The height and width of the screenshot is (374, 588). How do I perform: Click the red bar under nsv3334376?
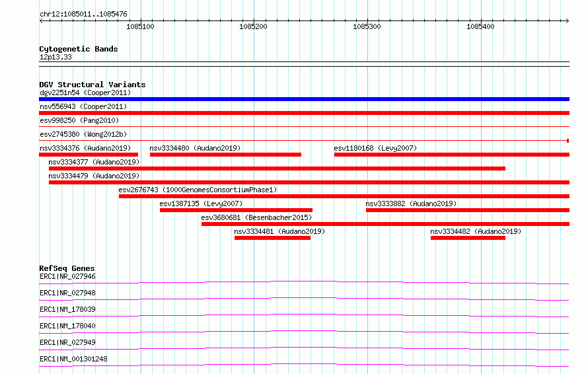tap(89, 155)
